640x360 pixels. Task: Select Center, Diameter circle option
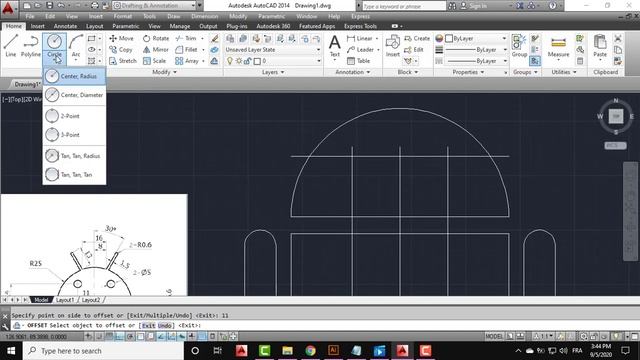[x=74, y=95]
